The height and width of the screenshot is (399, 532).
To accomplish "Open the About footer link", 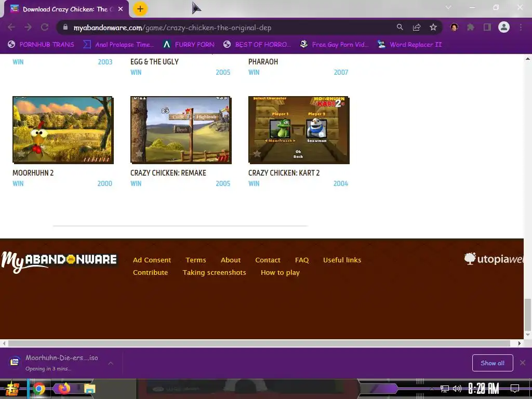I will pyautogui.click(x=231, y=260).
